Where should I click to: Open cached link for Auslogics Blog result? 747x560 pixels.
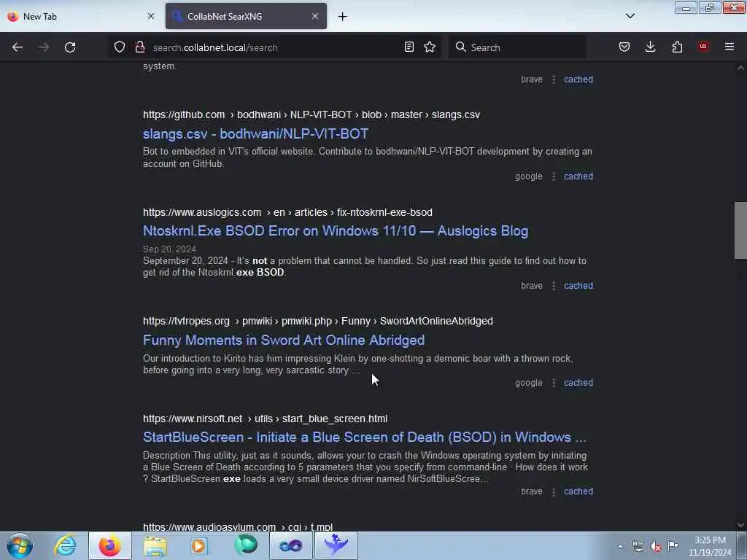tap(578, 286)
